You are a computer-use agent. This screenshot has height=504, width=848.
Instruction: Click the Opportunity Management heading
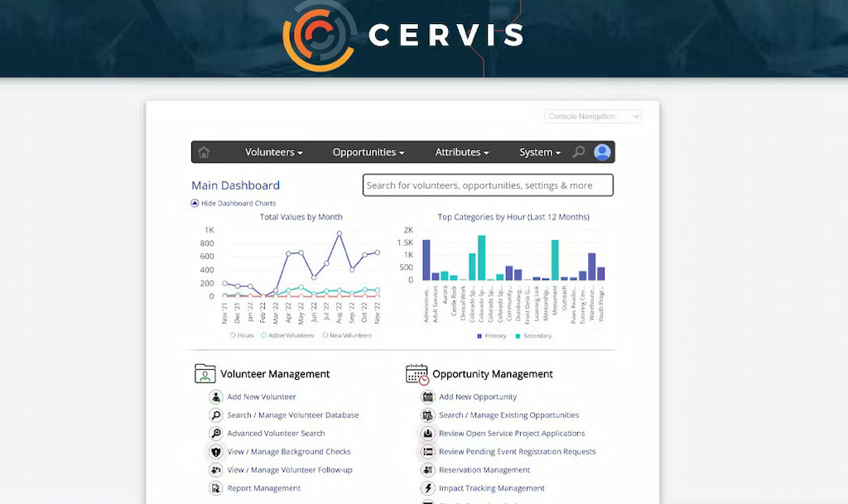492,374
